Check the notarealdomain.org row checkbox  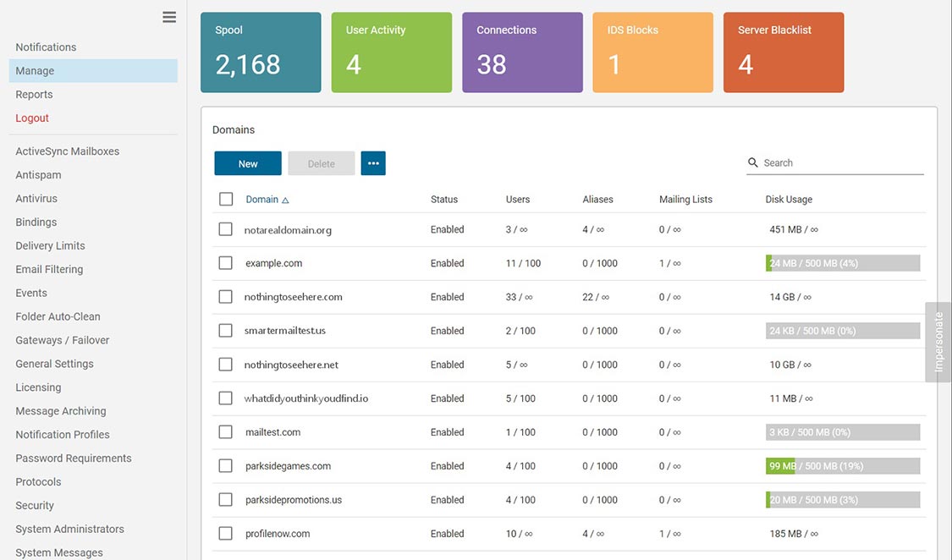coord(225,229)
